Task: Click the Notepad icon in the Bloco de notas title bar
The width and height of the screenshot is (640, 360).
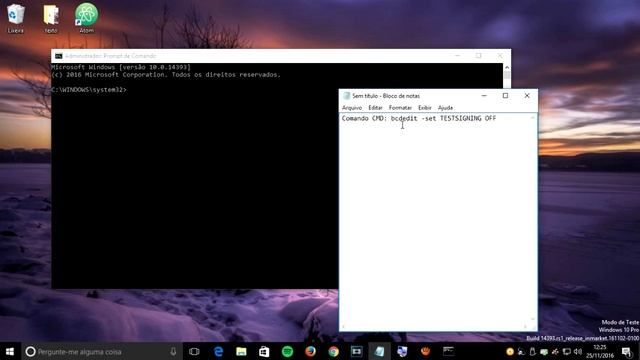Action: tap(347, 96)
